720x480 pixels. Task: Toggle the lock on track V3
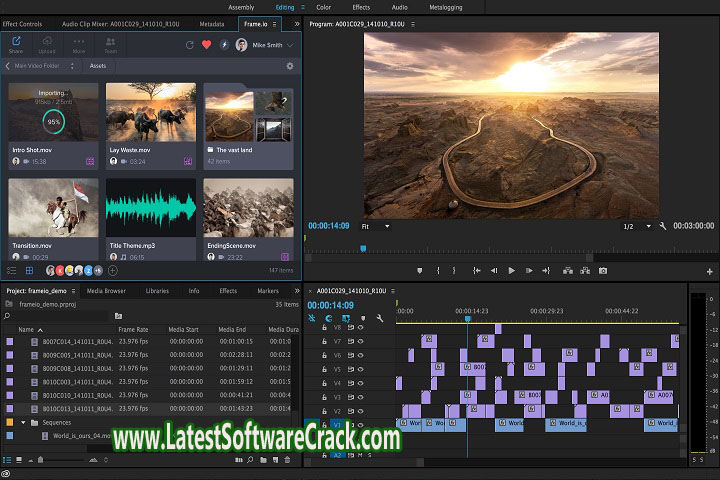coord(325,397)
